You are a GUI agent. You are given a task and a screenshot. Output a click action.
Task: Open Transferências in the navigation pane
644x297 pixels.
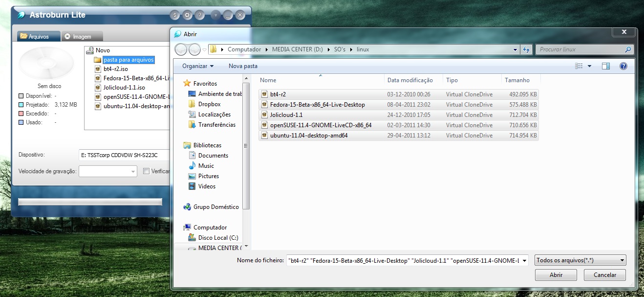217,125
